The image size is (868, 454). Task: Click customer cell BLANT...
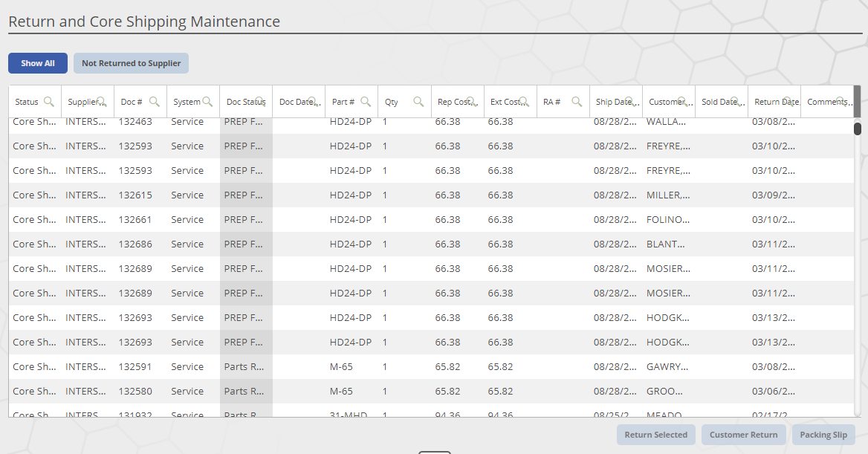[x=668, y=244]
